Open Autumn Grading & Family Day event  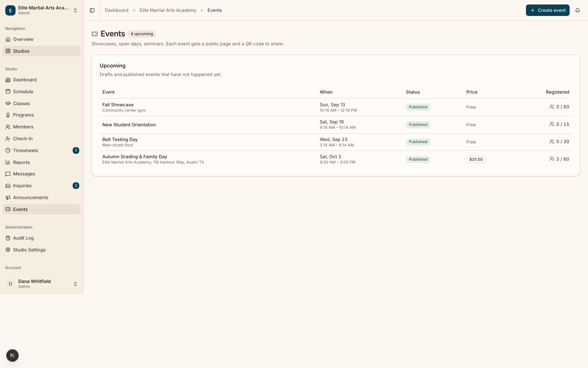pos(135,157)
